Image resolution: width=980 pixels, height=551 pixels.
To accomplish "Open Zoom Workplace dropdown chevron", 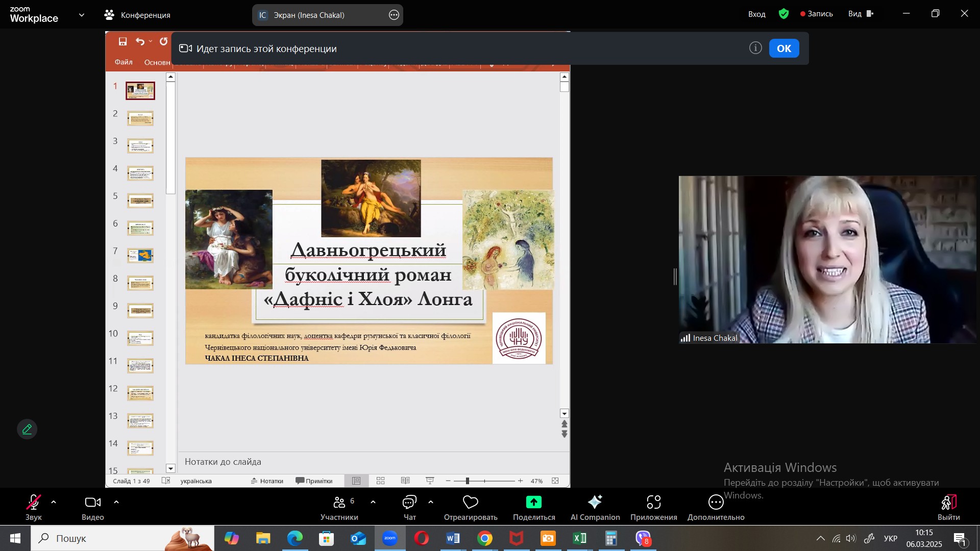I will pyautogui.click(x=82, y=15).
